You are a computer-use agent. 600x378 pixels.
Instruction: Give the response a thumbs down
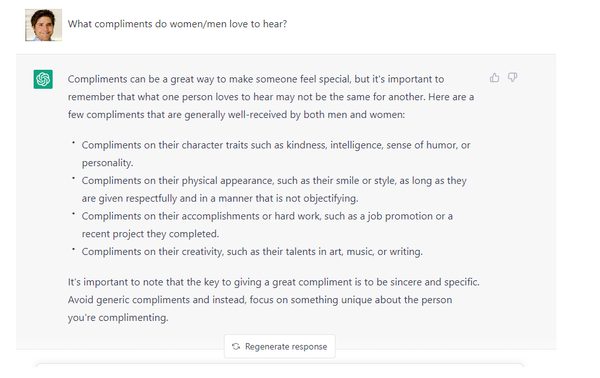512,78
